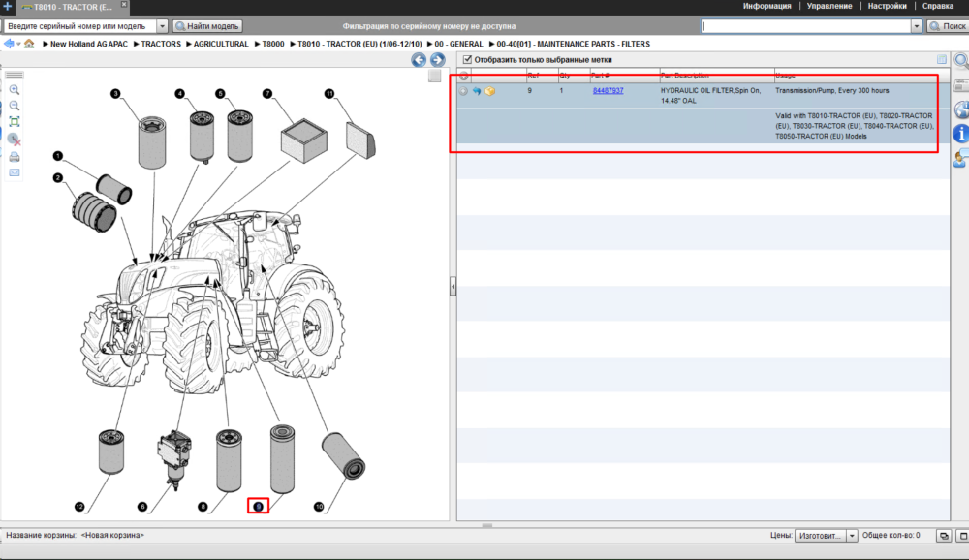Screen dimensions: 969x560
Task: Go to TRACTORS breadcrumb
Action: coord(161,44)
